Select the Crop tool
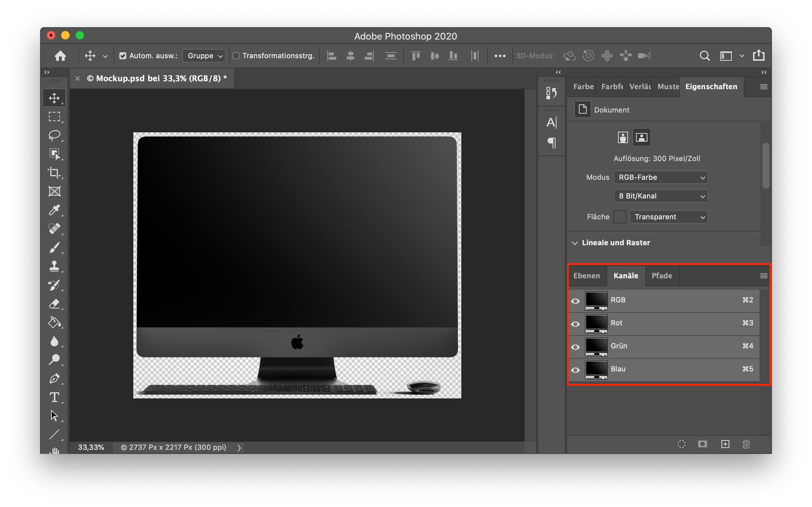This screenshot has height=507, width=812. [x=55, y=173]
